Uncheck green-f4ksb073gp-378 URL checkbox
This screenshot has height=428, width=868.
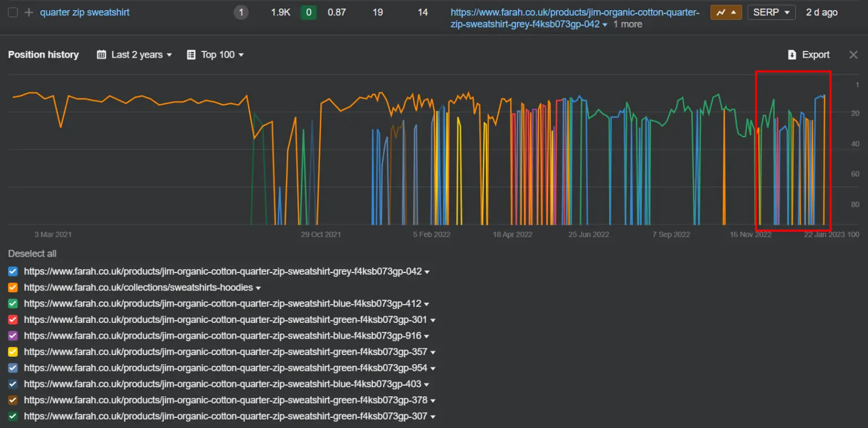pyautogui.click(x=13, y=400)
